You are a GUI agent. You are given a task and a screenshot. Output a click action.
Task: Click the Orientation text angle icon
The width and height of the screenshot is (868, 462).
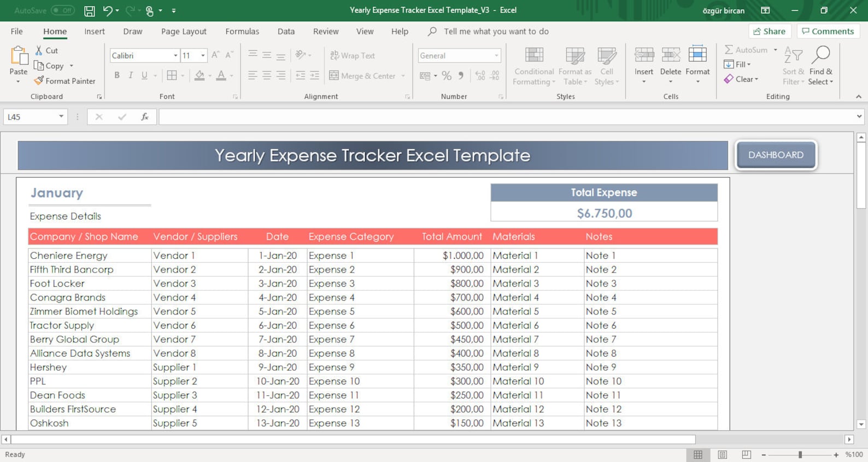pos(300,55)
